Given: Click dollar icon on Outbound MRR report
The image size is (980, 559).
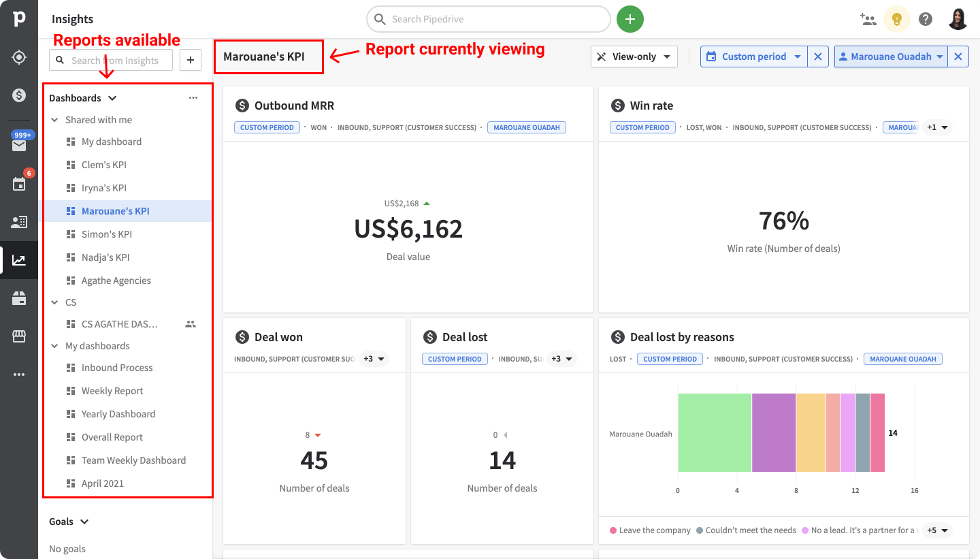Looking at the screenshot, I should click(242, 106).
